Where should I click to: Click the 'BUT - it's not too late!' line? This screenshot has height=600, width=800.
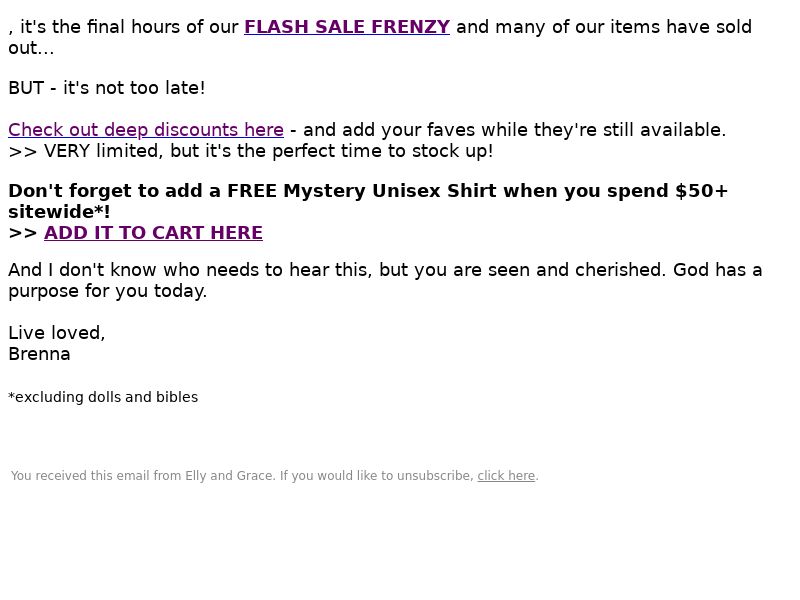click(x=107, y=88)
